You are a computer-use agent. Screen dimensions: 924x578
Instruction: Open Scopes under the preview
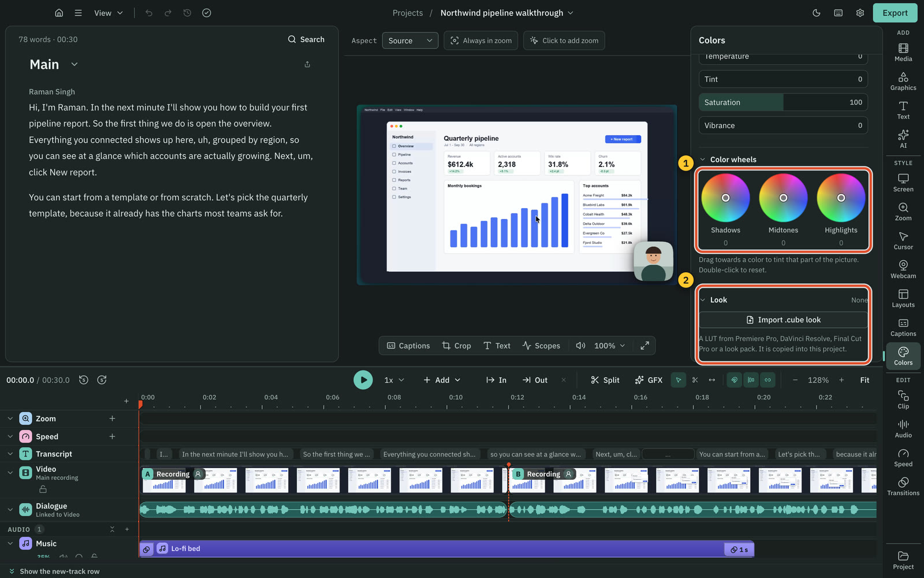click(x=541, y=346)
